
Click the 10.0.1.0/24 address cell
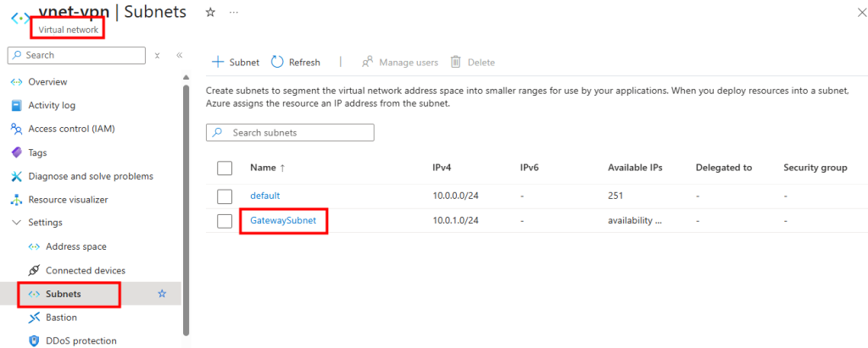click(x=455, y=220)
